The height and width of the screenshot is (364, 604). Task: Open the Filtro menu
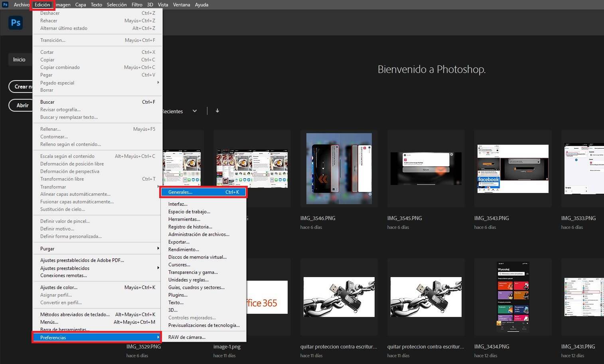(x=137, y=5)
